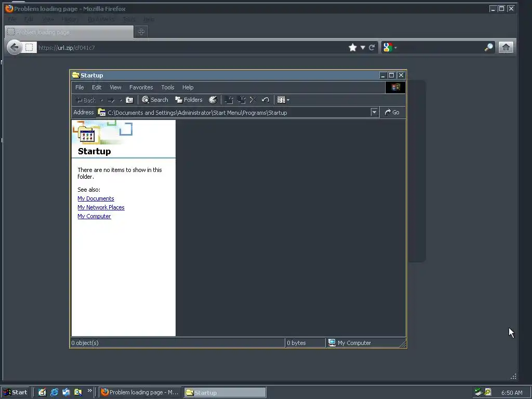Click the Copy To toolbar icon
This screenshot has height=399, width=532.
(x=242, y=100)
